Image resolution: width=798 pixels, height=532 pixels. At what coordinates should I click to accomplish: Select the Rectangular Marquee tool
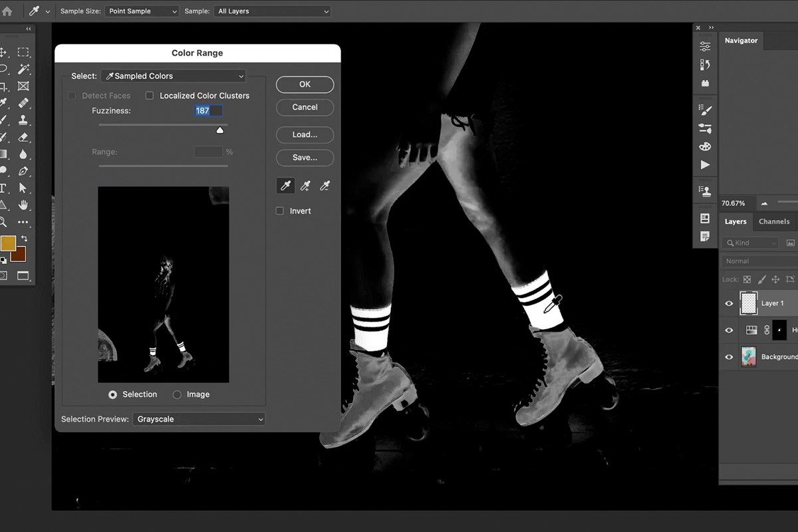pos(23,52)
